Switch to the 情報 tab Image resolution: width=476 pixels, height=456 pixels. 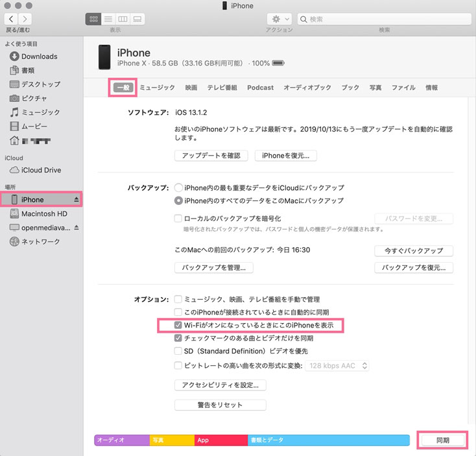click(x=431, y=88)
